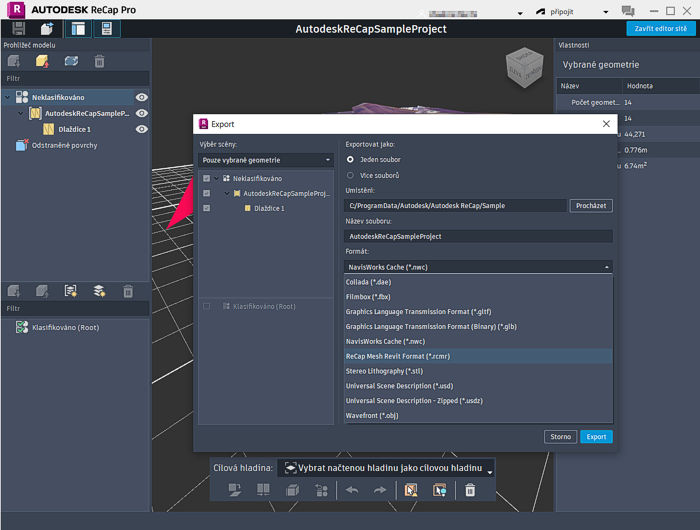Viewport: 700px width, 530px height.
Task: Open the Výběr scény dropdown
Action: (266, 160)
